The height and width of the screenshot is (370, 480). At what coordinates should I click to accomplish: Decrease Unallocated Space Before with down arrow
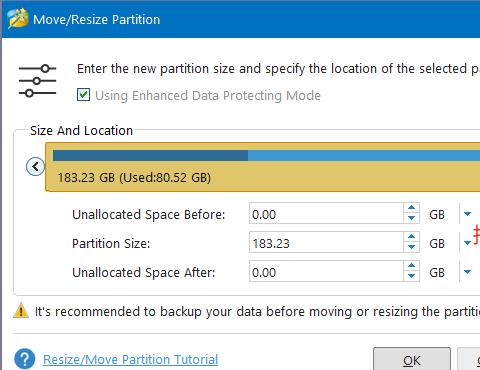point(411,218)
